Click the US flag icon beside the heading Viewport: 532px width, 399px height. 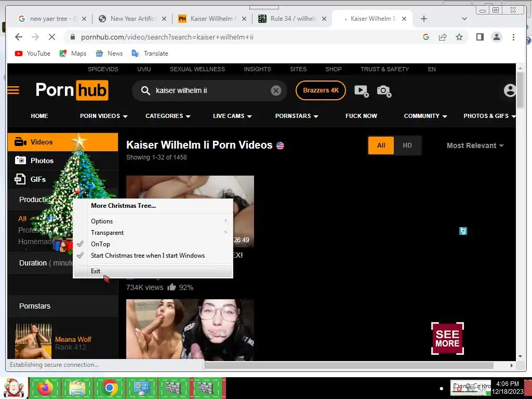pyautogui.click(x=280, y=145)
